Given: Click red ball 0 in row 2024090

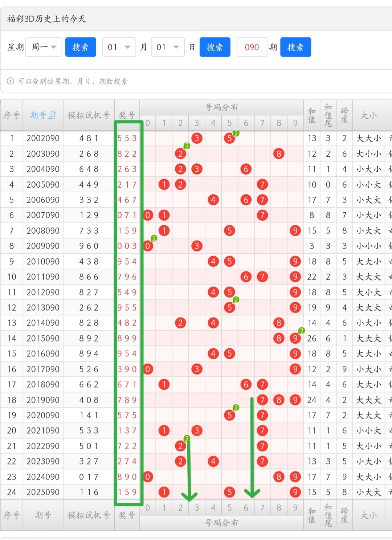Looking at the screenshot, I should point(148,477).
